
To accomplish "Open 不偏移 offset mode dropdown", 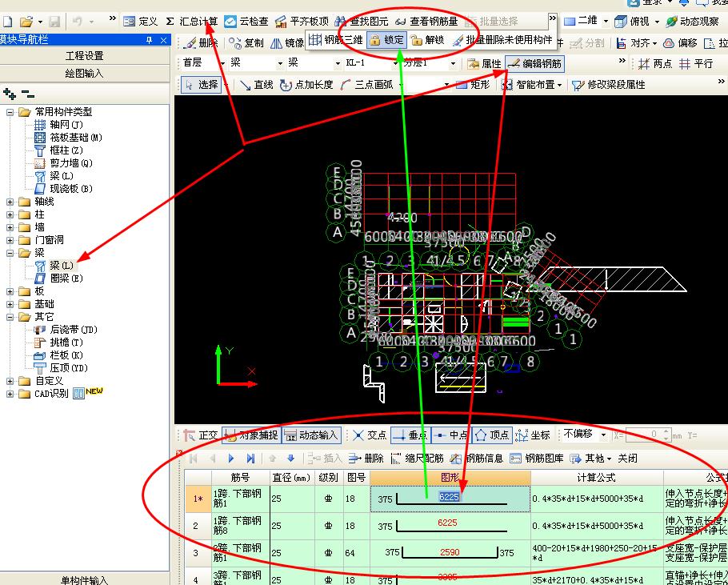I will pos(603,435).
